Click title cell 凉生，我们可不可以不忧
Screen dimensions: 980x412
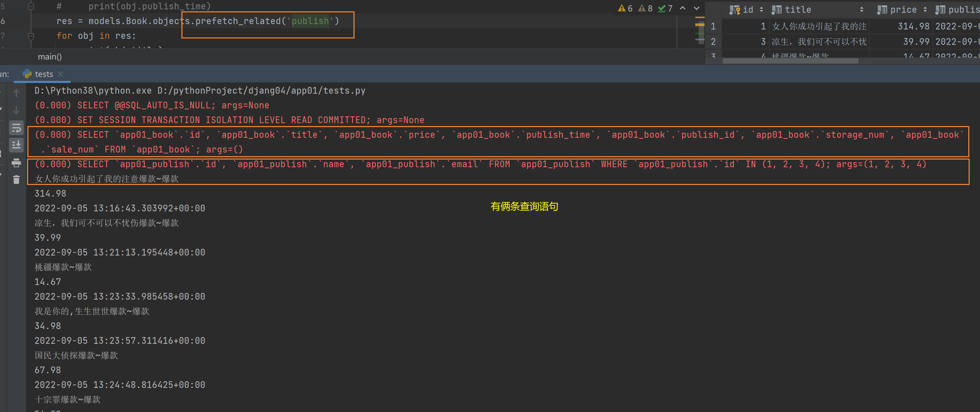click(x=819, y=41)
